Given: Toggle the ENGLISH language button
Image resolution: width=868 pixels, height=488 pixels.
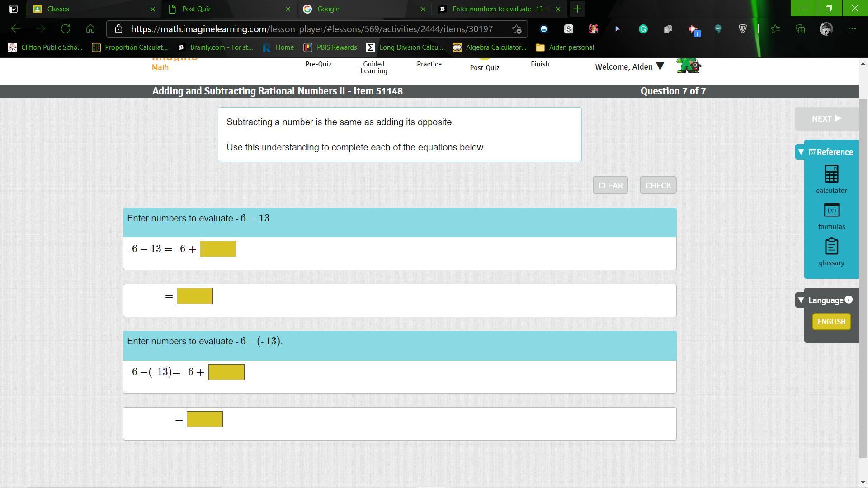Looking at the screenshot, I should pyautogui.click(x=831, y=322).
